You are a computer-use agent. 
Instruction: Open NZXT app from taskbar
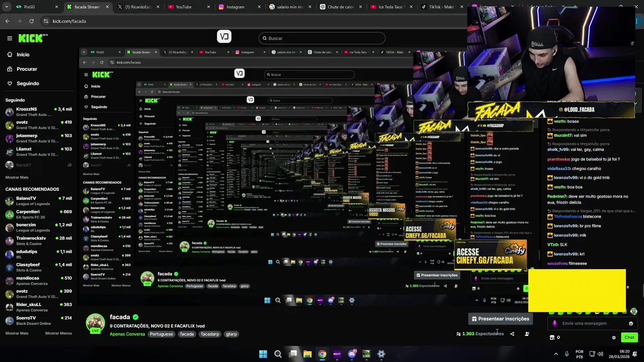pos(337,354)
